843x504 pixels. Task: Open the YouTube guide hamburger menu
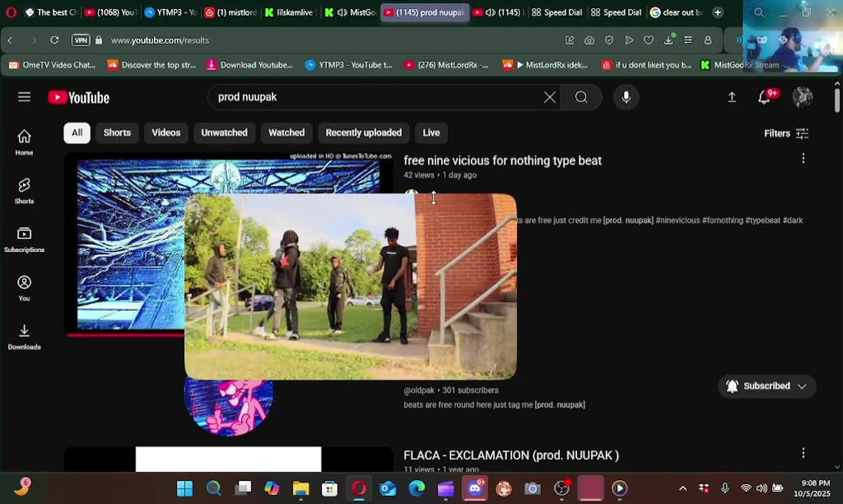25,97
